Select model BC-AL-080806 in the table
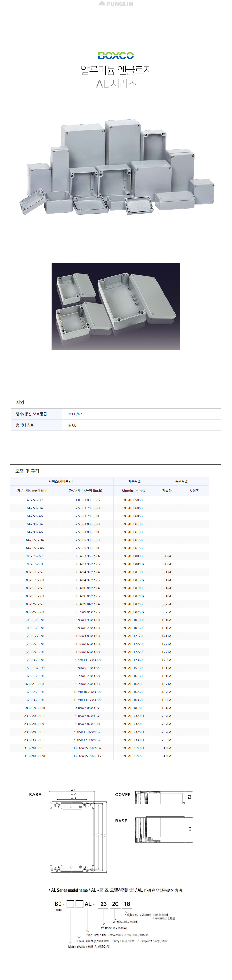Screen dimensions: 232x980 coord(134,556)
